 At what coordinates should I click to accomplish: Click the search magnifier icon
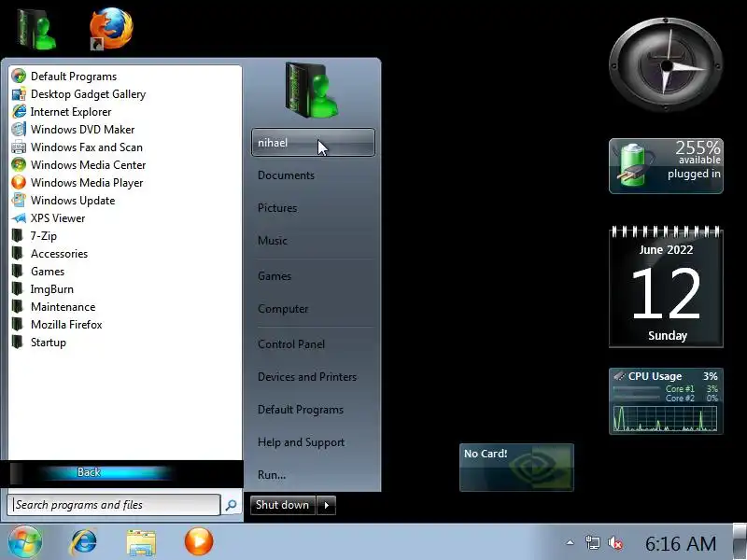[231, 505]
